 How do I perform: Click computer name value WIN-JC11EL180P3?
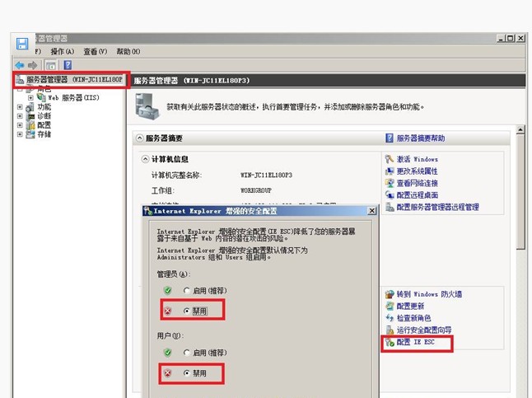266,175
